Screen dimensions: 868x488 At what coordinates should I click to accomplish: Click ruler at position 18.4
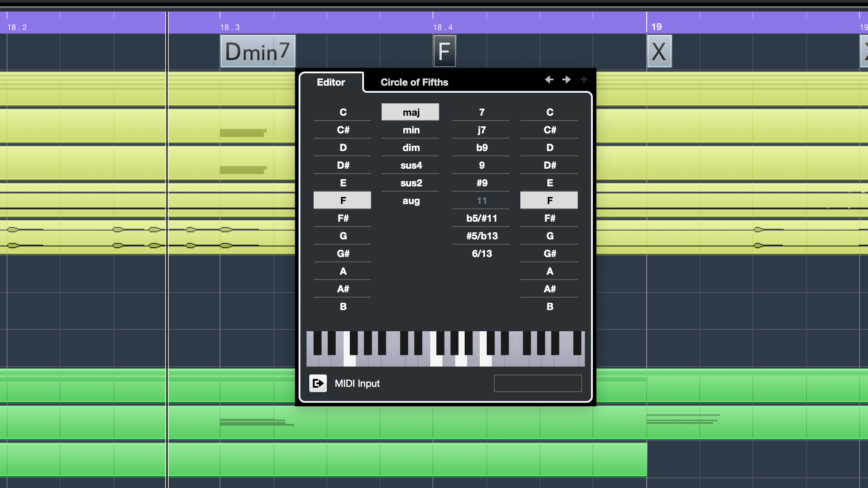pos(443,27)
